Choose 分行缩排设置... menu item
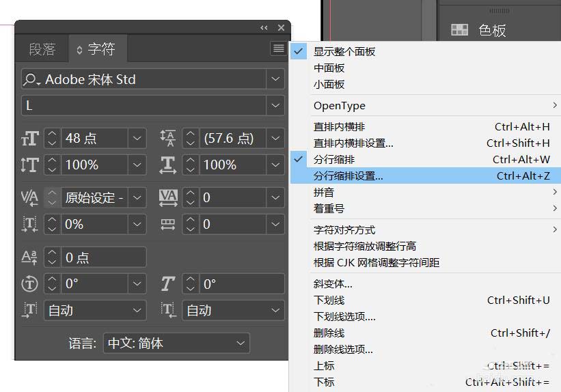Viewport: 561px width, 392px height. click(426, 176)
